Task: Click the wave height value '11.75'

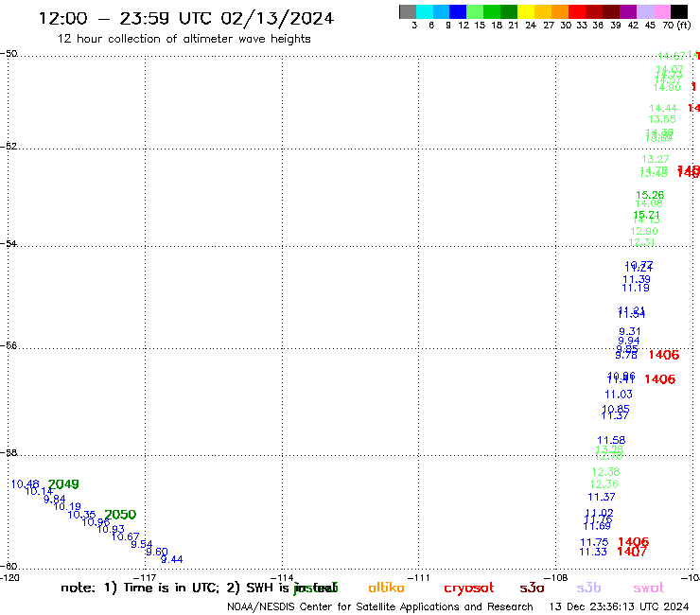Action: pyautogui.click(x=594, y=542)
